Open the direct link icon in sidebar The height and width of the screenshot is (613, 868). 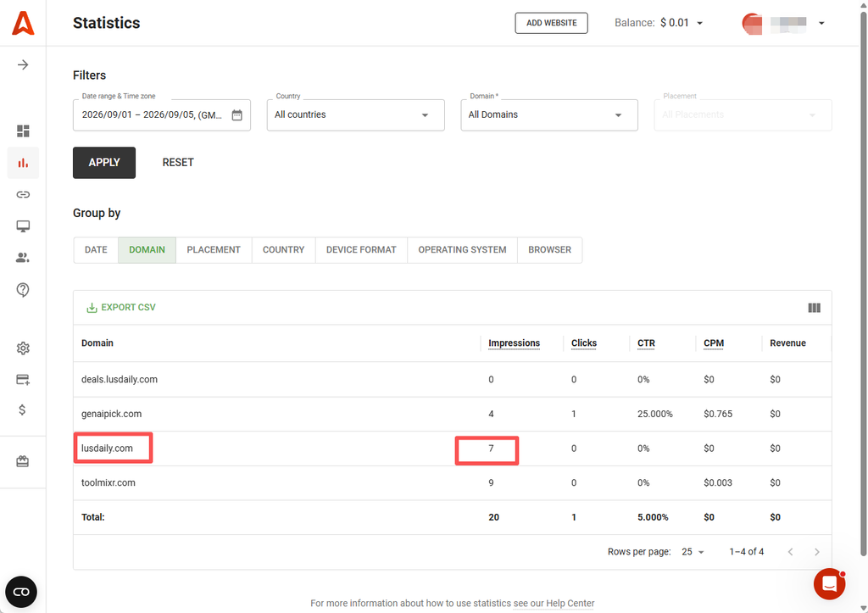(x=23, y=194)
